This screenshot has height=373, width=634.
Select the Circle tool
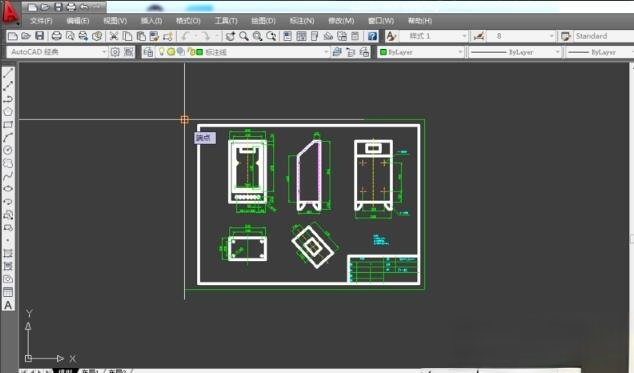point(8,150)
